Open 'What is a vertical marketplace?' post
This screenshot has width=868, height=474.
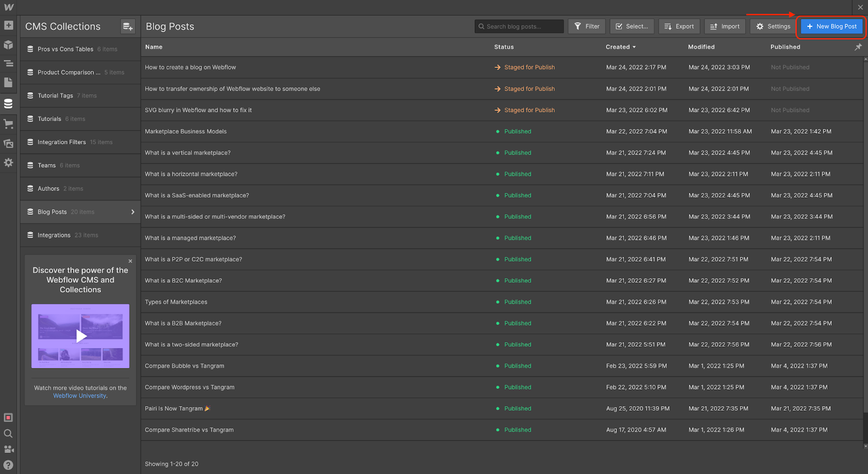188,153
